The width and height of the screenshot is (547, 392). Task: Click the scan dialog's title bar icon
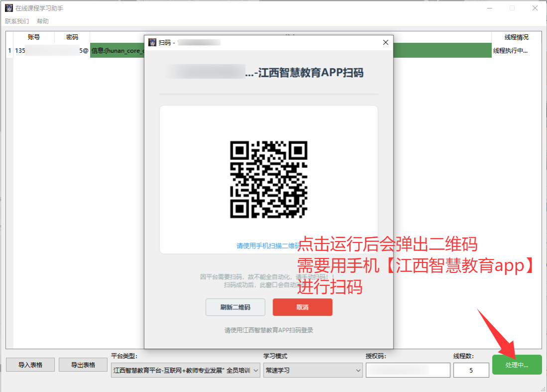[152, 42]
